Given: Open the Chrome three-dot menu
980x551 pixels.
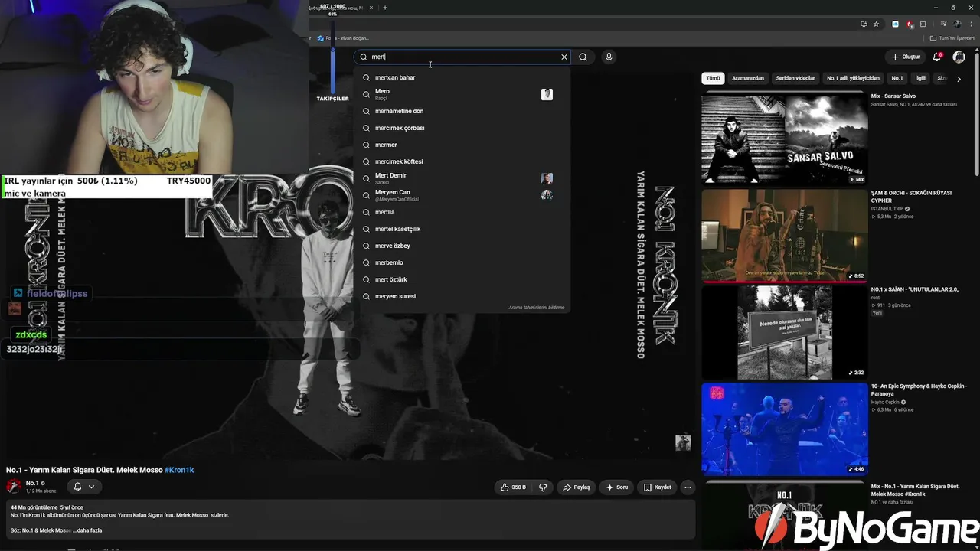Looking at the screenshot, I should point(971,24).
